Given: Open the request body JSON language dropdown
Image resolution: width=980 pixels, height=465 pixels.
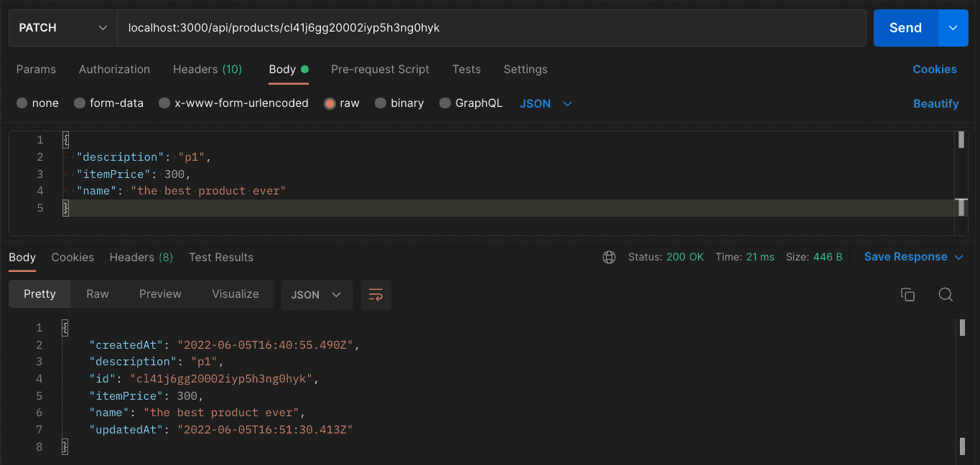Looking at the screenshot, I should pos(546,103).
